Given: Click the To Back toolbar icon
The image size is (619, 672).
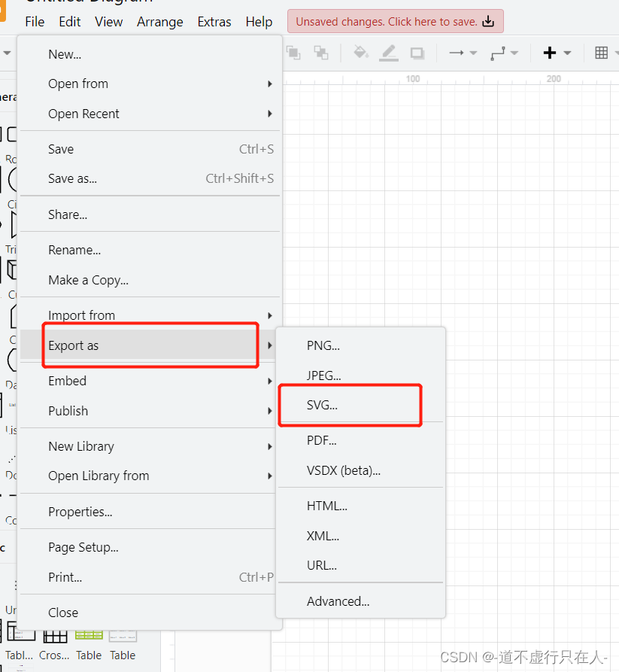Looking at the screenshot, I should [x=321, y=53].
